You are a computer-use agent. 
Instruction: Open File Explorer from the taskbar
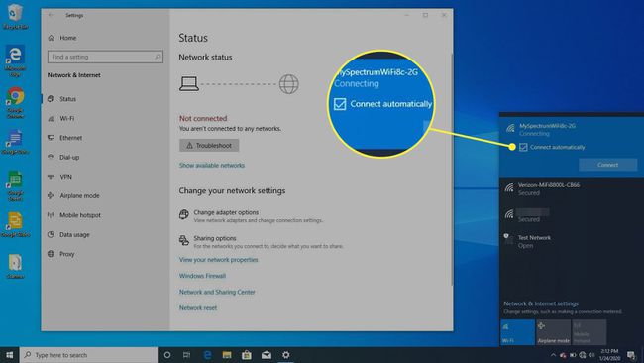pyautogui.click(x=227, y=355)
